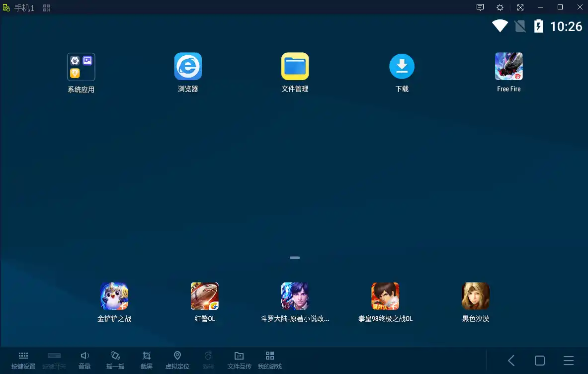The image size is (588, 374).
Task: Open 我的游戏 my games panel
Action: (269, 359)
